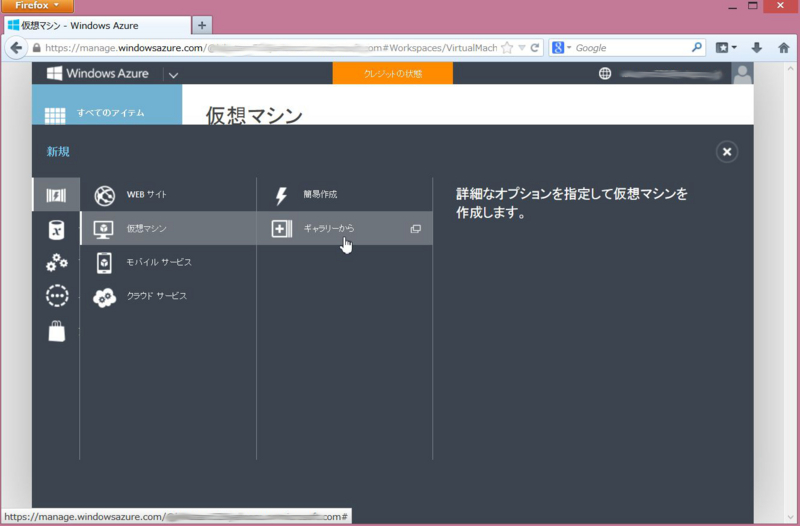The height and width of the screenshot is (526, 800).
Task: Open a new browser tab with plus
Action: (202, 25)
